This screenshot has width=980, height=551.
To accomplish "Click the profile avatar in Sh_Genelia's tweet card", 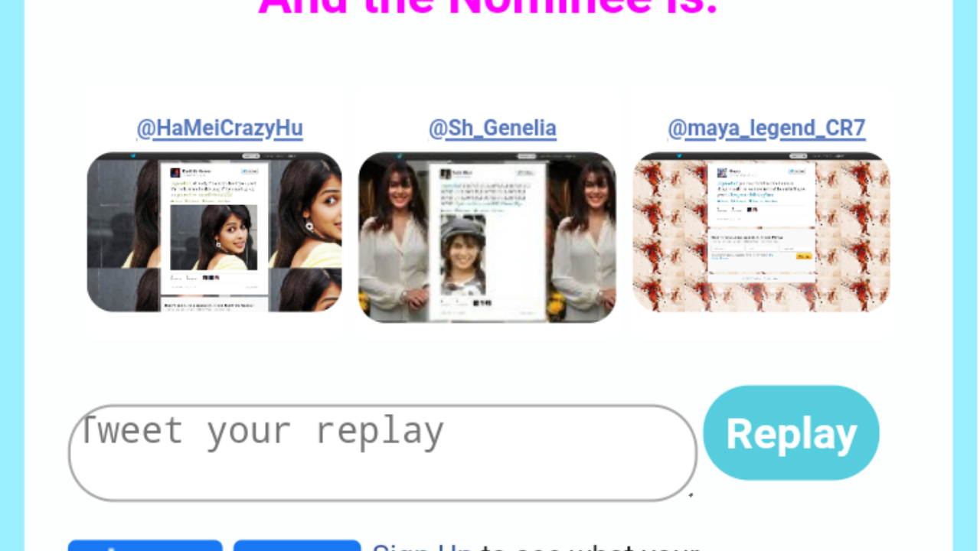I will (x=445, y=174).
